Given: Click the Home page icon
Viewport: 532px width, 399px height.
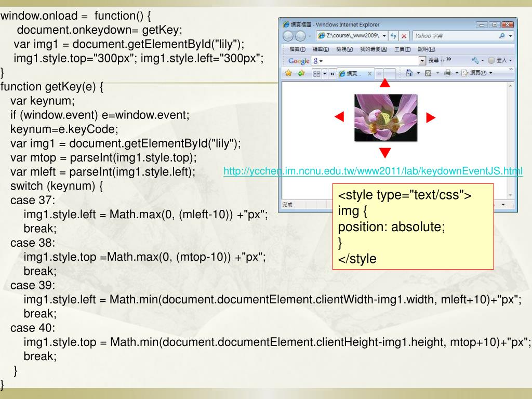Looking at the screenshot, I should [x=409, y=73].
